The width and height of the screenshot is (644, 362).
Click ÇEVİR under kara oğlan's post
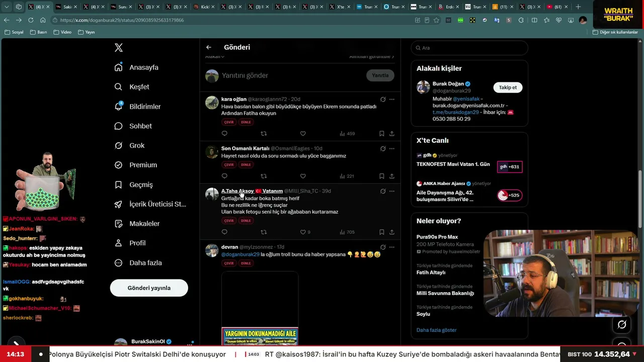pos(229,122)
